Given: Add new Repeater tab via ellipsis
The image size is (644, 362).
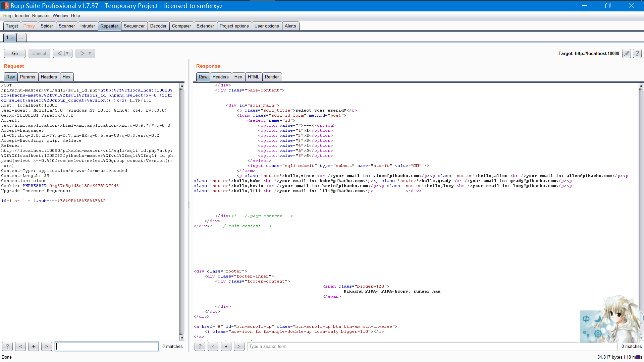Looking at the screenshot, I should pyautogui.click(x=21, y=38).
